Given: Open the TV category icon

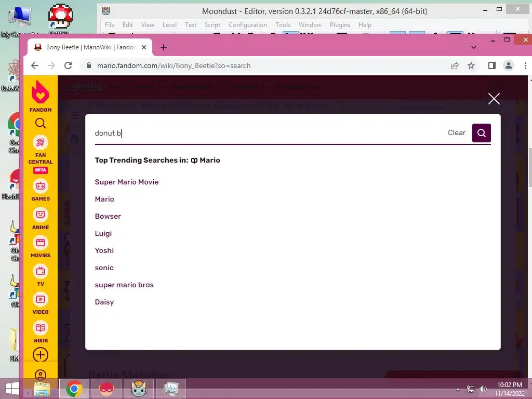Looking at the screenshot, I should (x=41, y=271).
